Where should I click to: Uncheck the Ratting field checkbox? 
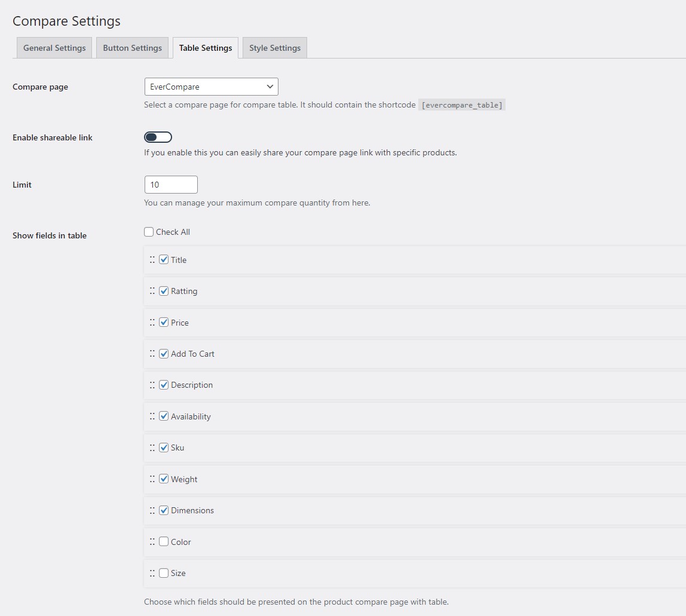tap(164, 291)
